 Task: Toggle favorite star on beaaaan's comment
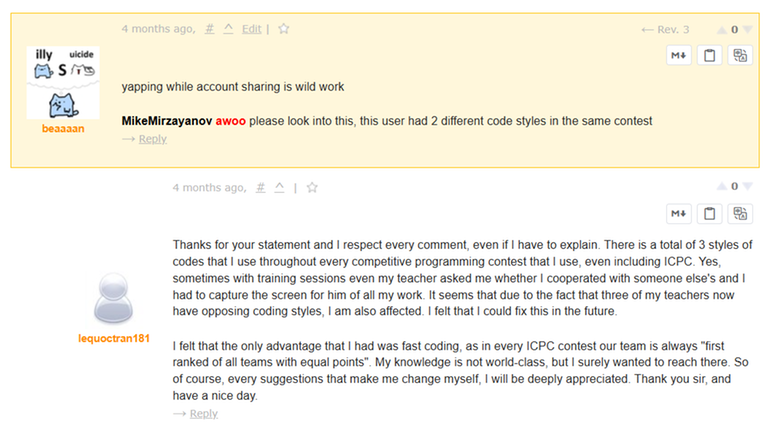[x=284, y=29]
